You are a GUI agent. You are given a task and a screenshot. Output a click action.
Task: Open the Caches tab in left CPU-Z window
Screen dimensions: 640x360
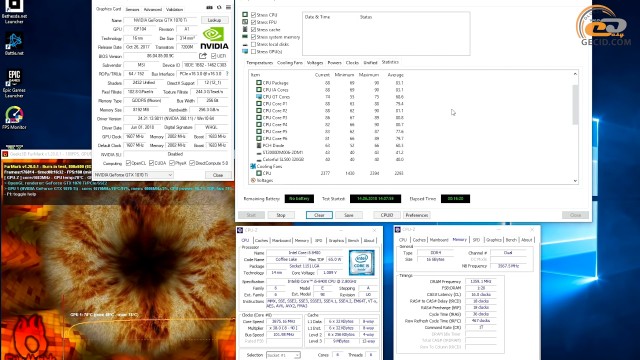pos(261,240)
